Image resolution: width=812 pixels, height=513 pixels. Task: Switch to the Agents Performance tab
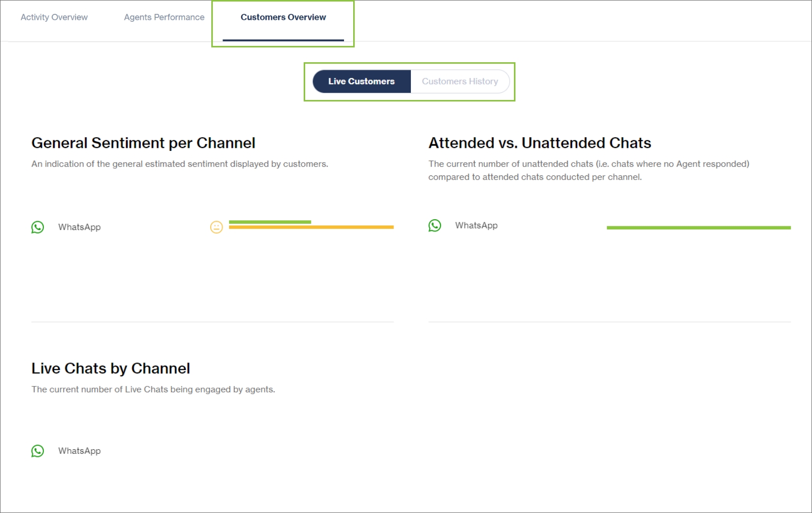pyautogui.click(x=164, y=17)
